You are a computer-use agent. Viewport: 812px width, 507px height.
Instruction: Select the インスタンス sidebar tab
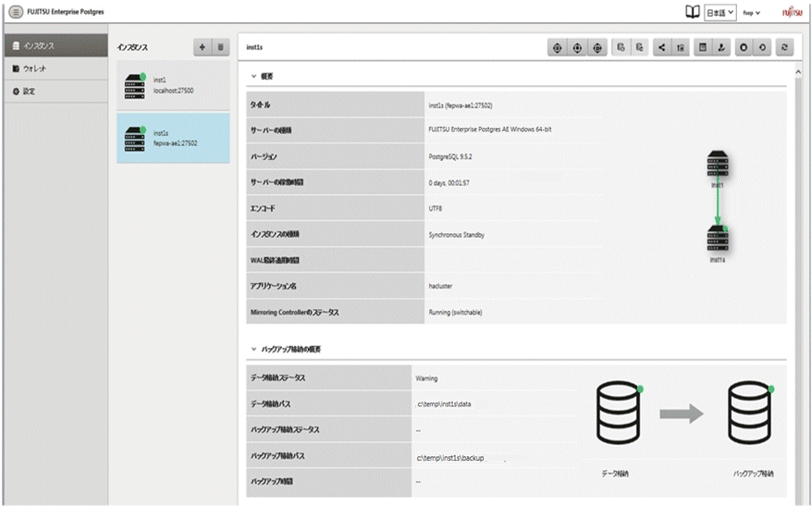click(x=55, y=45)
